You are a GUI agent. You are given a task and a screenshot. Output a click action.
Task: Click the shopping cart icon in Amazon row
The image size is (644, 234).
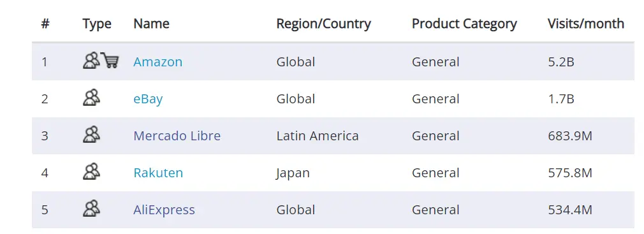point(110,61)
